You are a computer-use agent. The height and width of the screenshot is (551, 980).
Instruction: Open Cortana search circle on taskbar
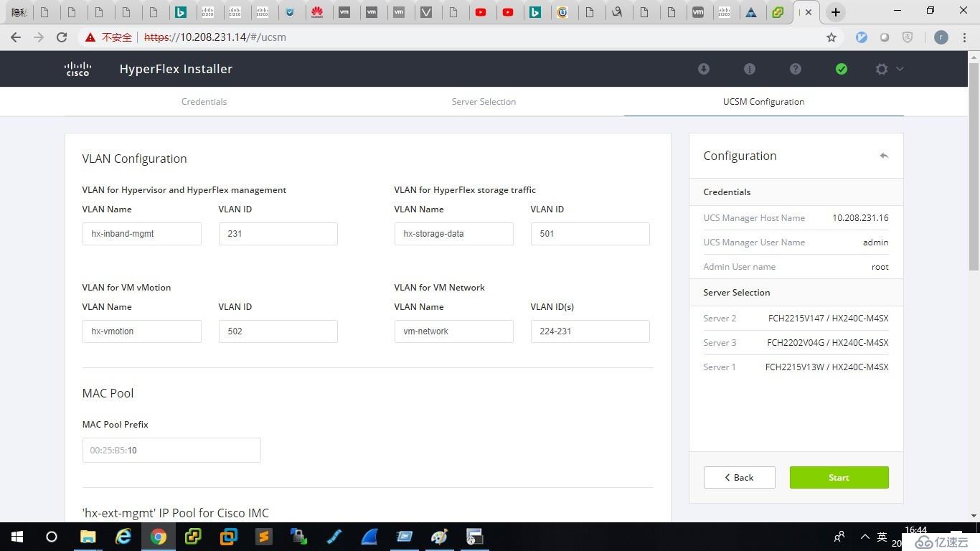point(52,537)
